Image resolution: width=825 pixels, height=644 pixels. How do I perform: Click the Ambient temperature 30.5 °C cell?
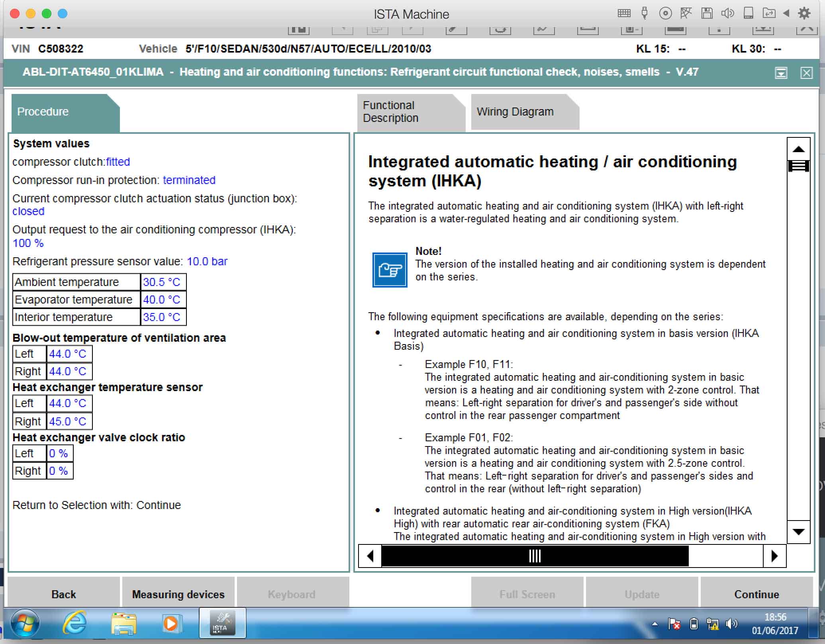(x=163, y=282)
